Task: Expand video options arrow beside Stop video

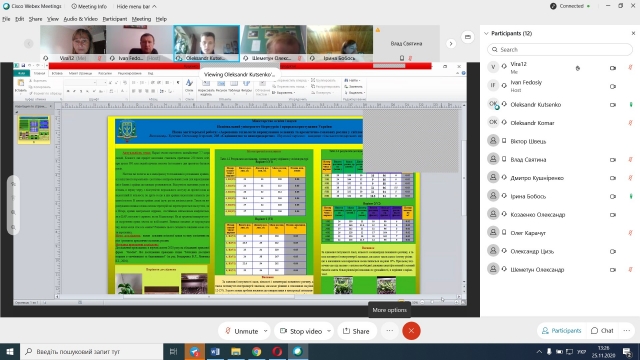Action: point(329,331)
